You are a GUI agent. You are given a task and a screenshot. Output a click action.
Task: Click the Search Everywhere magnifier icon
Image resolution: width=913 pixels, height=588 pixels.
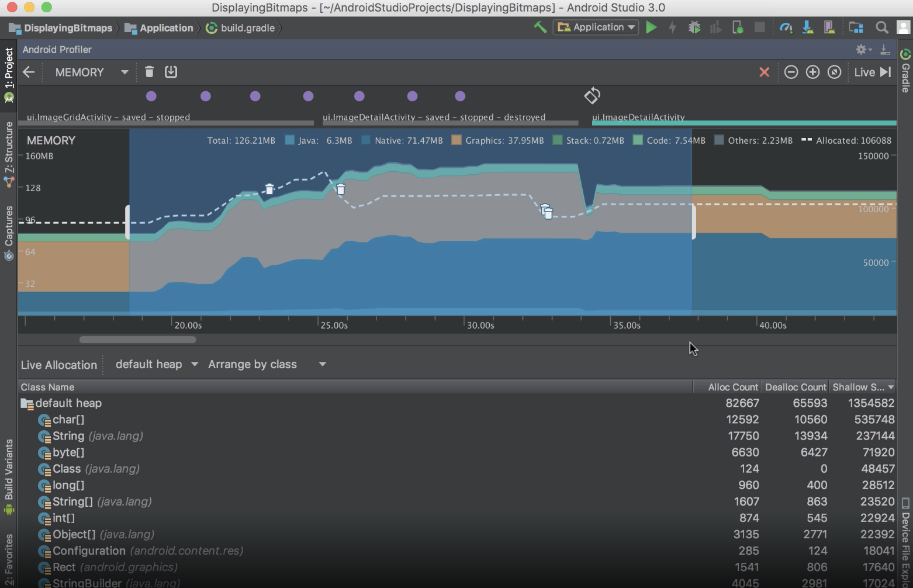point(882,27)
